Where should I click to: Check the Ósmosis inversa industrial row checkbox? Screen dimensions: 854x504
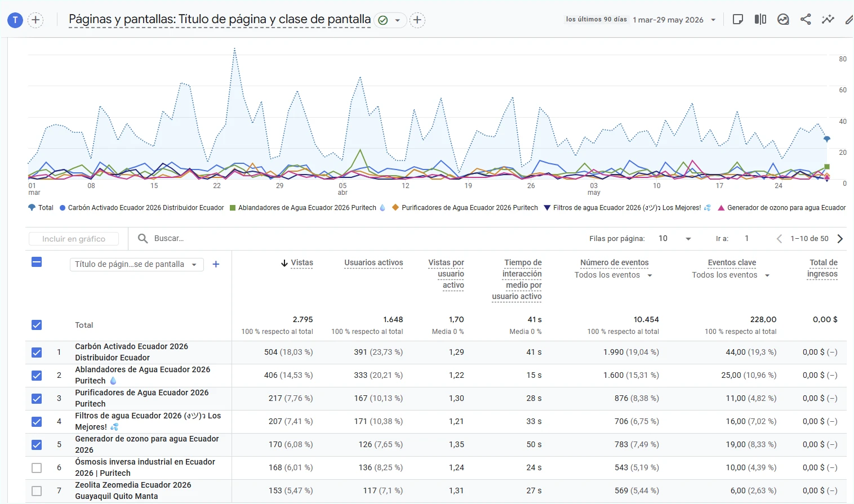click(37, 468)
